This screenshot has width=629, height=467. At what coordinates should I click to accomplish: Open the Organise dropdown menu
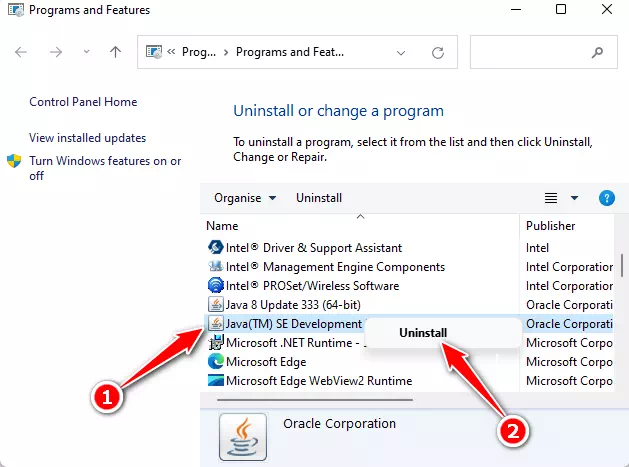pos(245,198)
